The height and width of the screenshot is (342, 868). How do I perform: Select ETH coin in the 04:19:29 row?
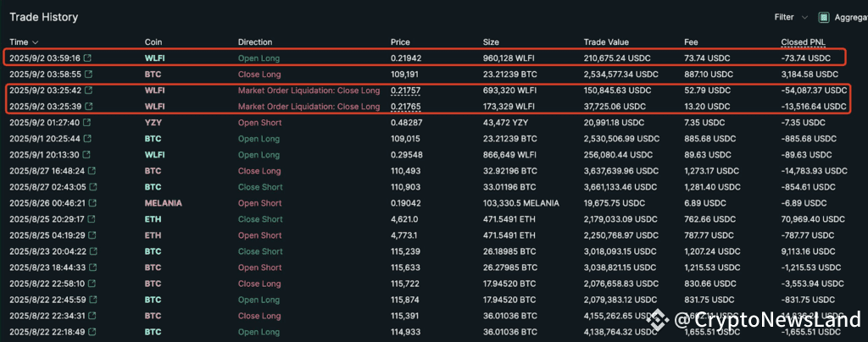(x=153, y=235)
